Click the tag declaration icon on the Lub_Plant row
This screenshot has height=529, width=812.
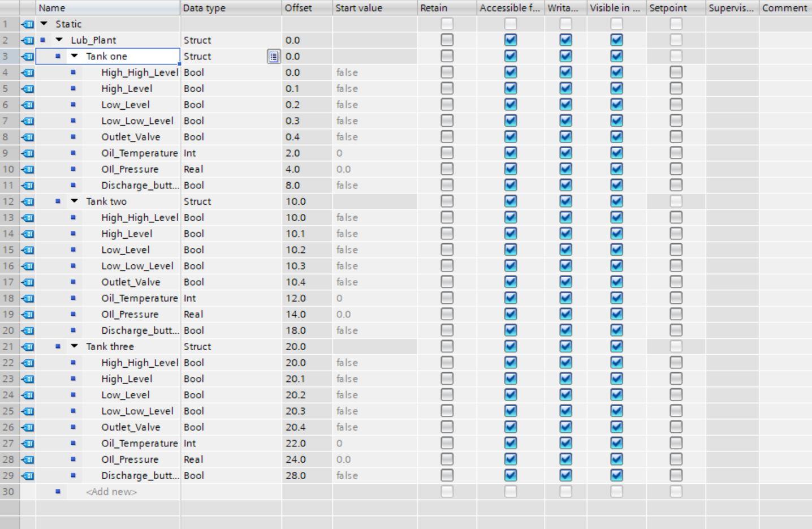tap(27, 40)
